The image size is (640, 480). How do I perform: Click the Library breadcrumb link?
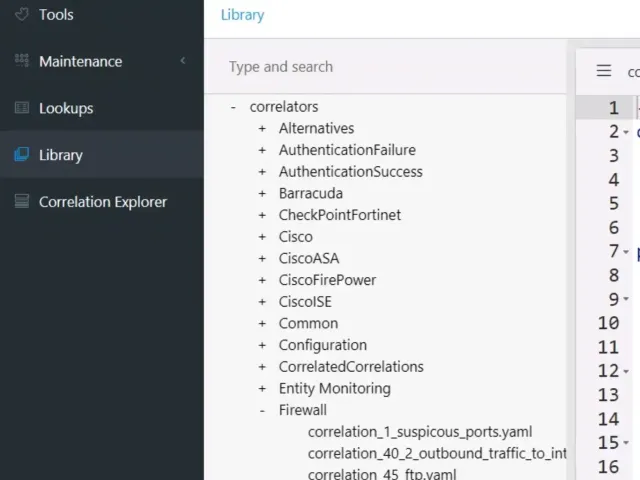click(242, 15)
